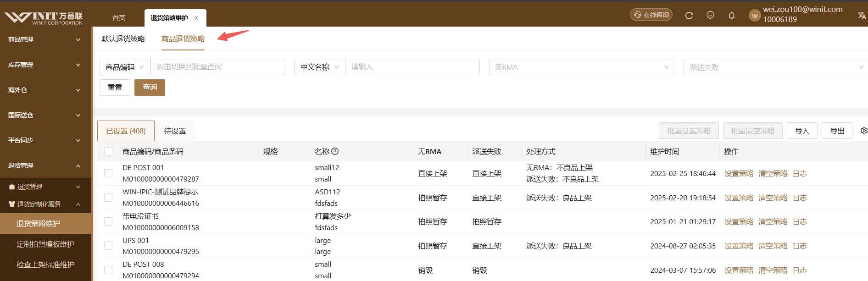Switch to the 首页 tab
868x281 pixels.
(x=119, y=18)
